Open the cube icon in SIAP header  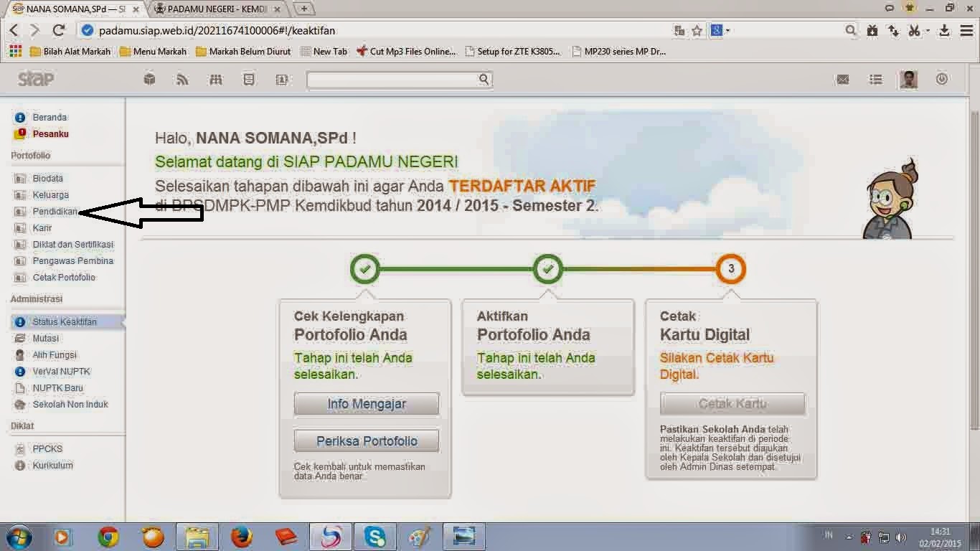point(149,79)
